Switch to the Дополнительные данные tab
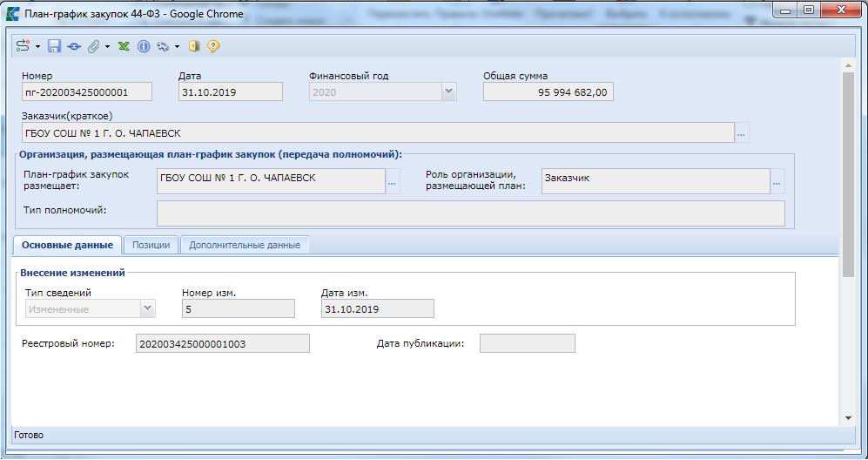This screenshot has width=868, height=460. pyautogui.click(x=245, y=245)
